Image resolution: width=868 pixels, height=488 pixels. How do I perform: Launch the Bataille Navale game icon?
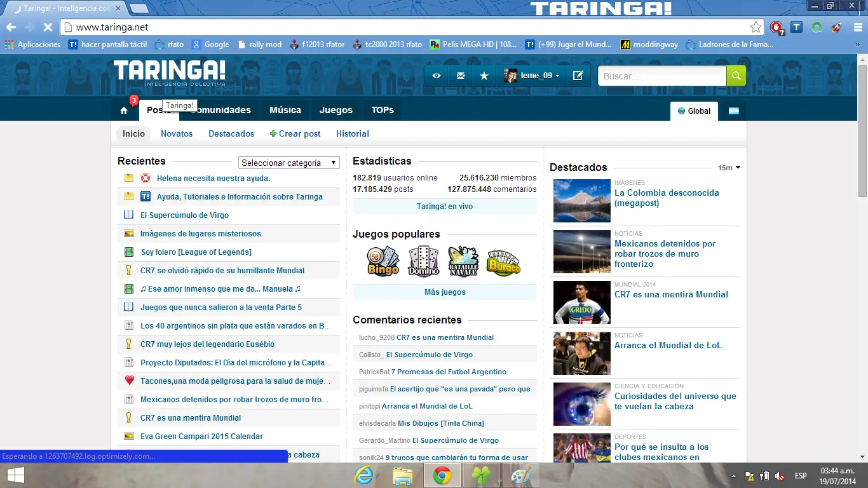[463, 261]
